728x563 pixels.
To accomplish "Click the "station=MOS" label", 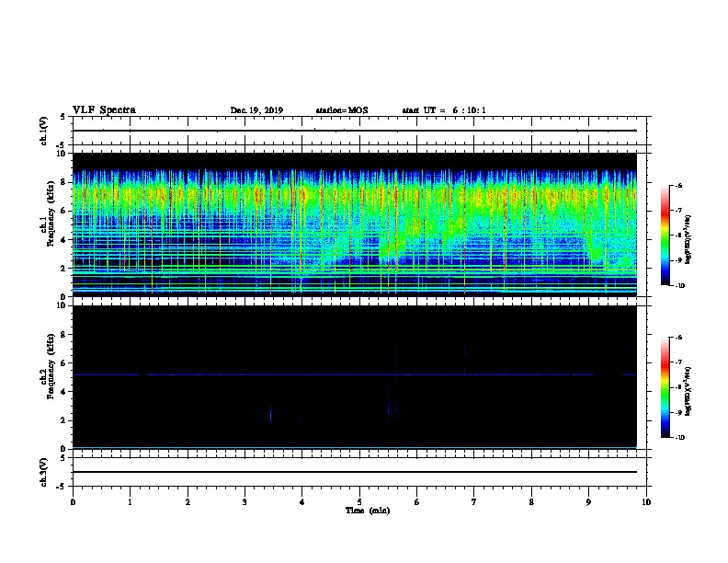I will tap(342, 110).
